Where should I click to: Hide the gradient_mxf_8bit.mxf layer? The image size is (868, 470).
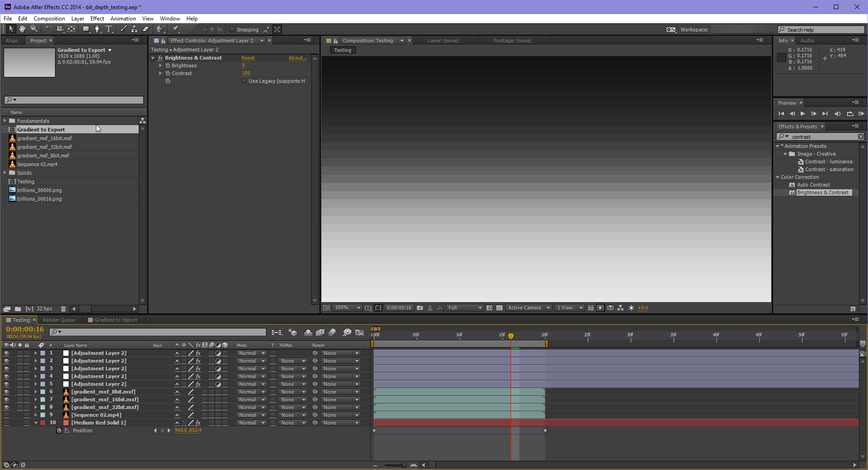tap(6, 391)
